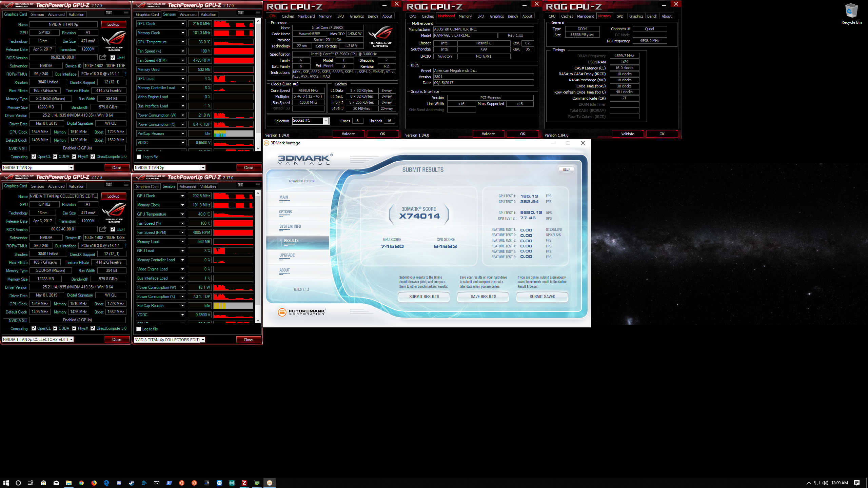868x488 pixels.
Task: Click BIOS share icon beside 86.02.3D.00.01
Action: [103, 57]
